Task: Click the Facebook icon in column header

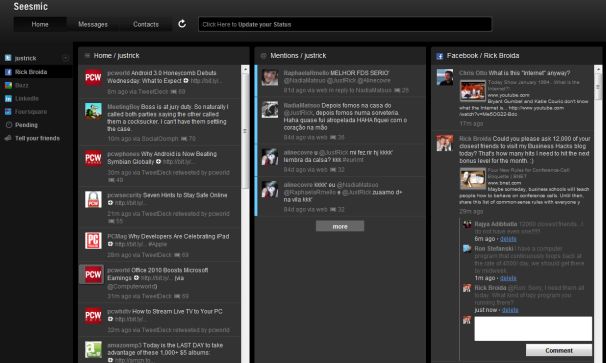Action: point(439,56)
